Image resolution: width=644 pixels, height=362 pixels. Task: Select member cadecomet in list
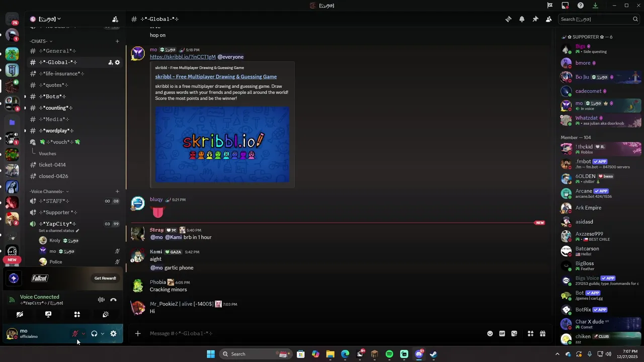601,91
